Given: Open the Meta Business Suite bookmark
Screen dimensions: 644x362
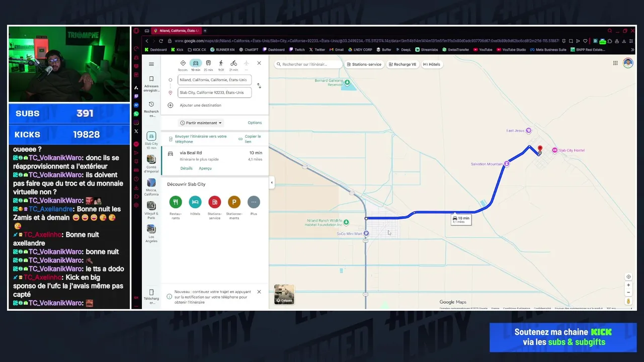Looking at the screenshot, I should (x=548, y=50).
